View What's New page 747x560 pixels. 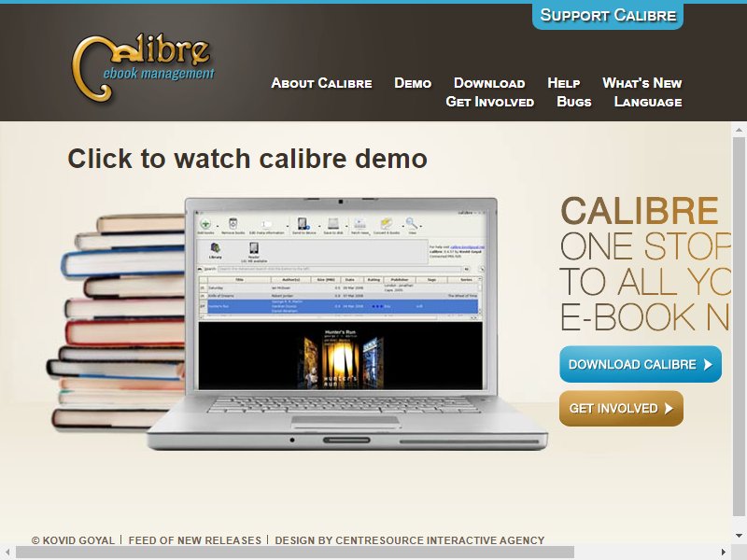click(x=641, y=83)
